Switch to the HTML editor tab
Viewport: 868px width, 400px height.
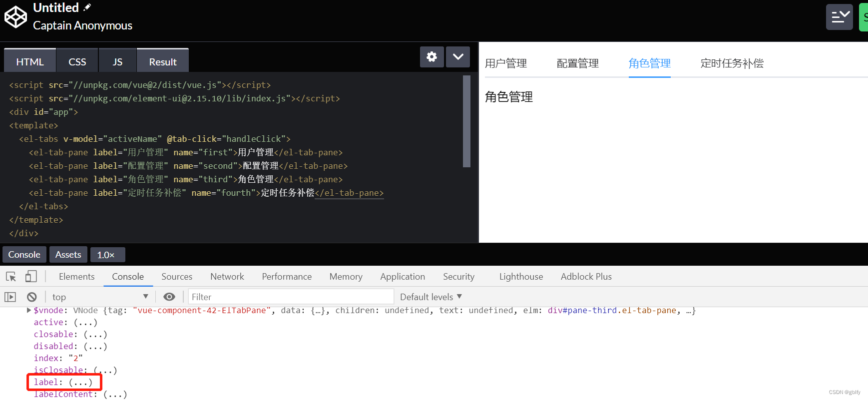click(30, 61)
